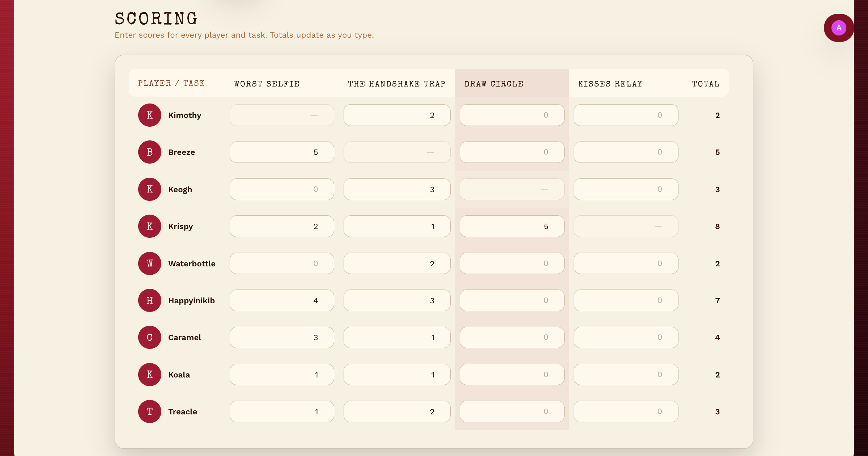Click The Handshake Trap column header
This screenshot has height=456, width=868.
[x=396, y=84]
